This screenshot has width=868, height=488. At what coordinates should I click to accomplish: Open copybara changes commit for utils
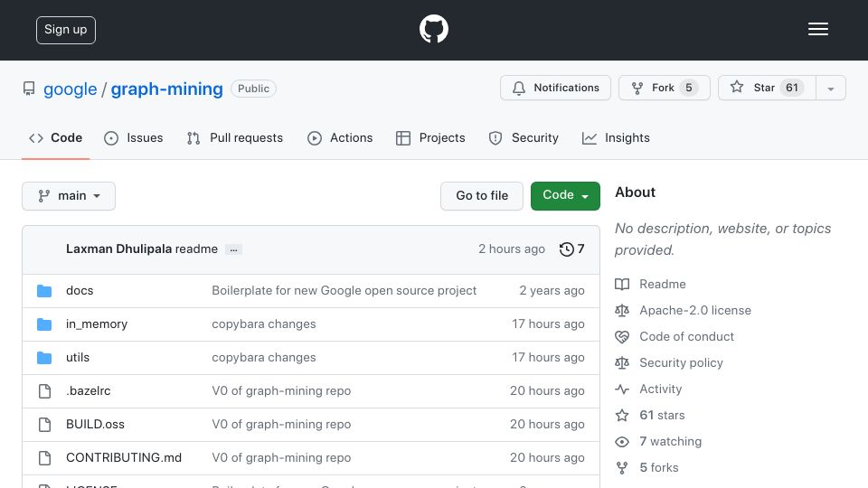tap(264, 358)
